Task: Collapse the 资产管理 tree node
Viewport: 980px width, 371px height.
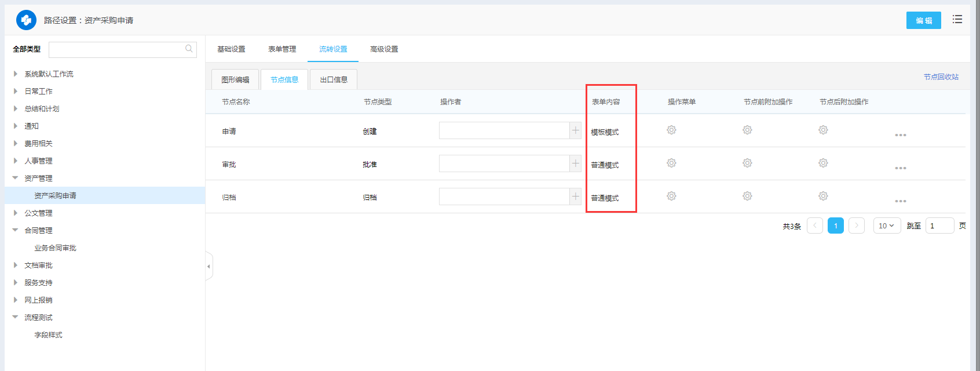Action: coord(16,179)
